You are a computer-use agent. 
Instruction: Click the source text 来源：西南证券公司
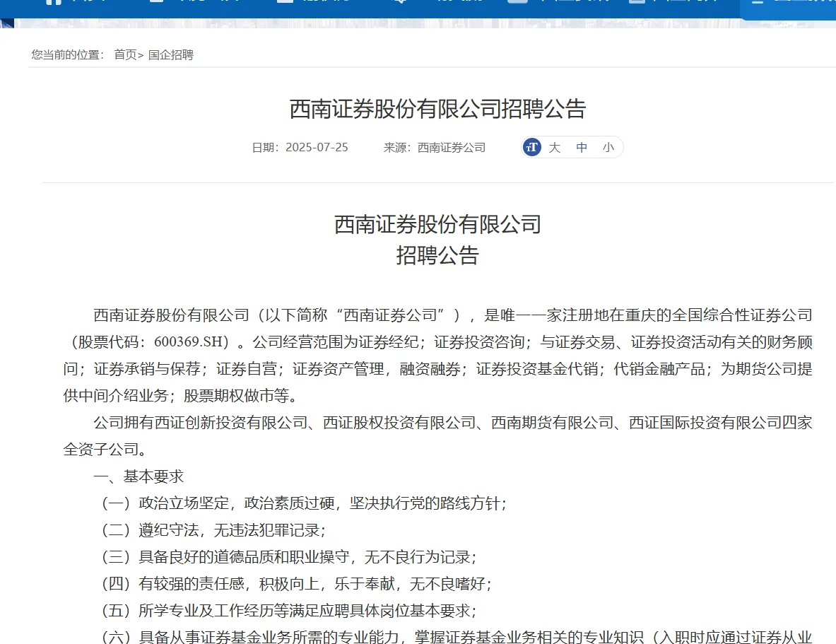click(435, 147)
